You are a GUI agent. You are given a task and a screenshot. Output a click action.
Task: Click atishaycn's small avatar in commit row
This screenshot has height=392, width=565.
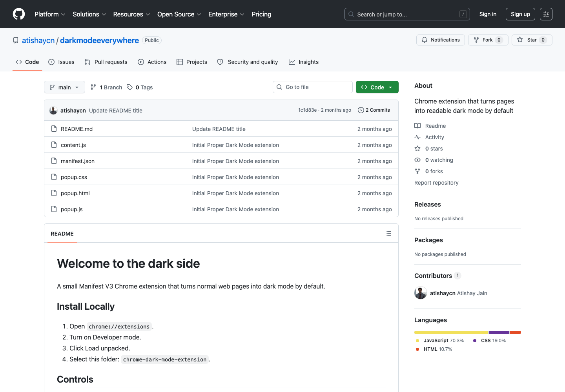[53, 111]
